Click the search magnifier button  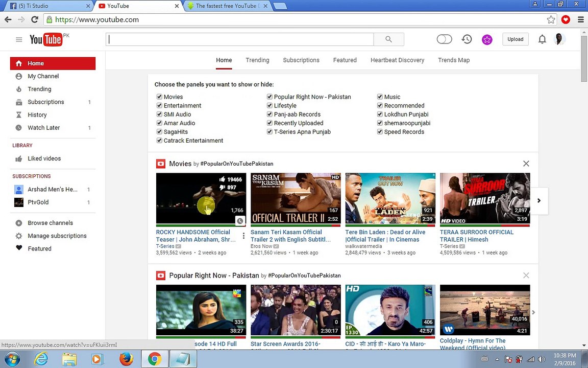388,39
